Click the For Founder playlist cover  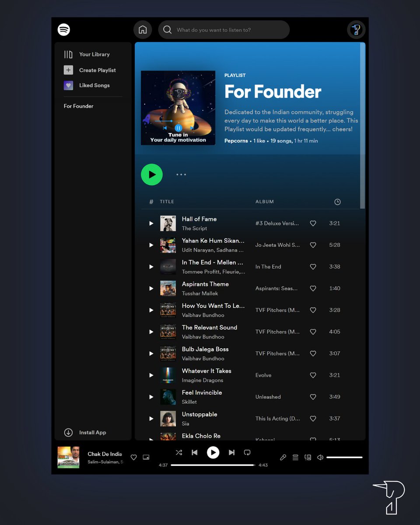coord(178,108)
